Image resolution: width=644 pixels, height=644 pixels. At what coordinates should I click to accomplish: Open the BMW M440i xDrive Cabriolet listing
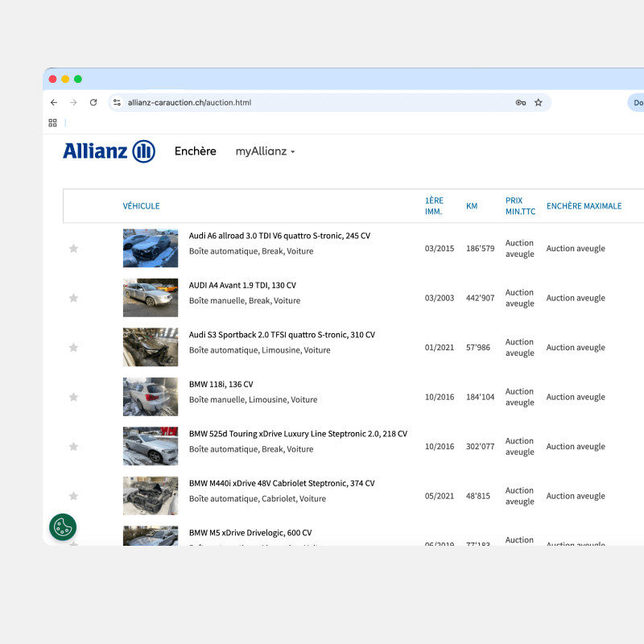coord(282,484)
